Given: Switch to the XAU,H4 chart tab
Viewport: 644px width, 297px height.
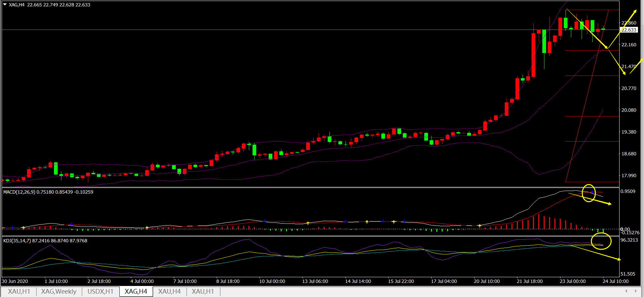Looking at the screenshot, I should 169,292.
